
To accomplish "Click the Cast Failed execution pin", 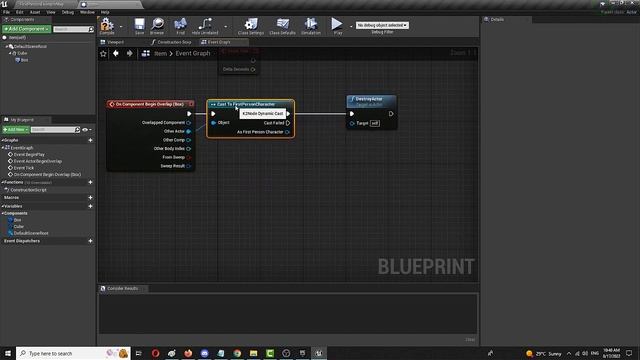I will [x=288, y=123].
